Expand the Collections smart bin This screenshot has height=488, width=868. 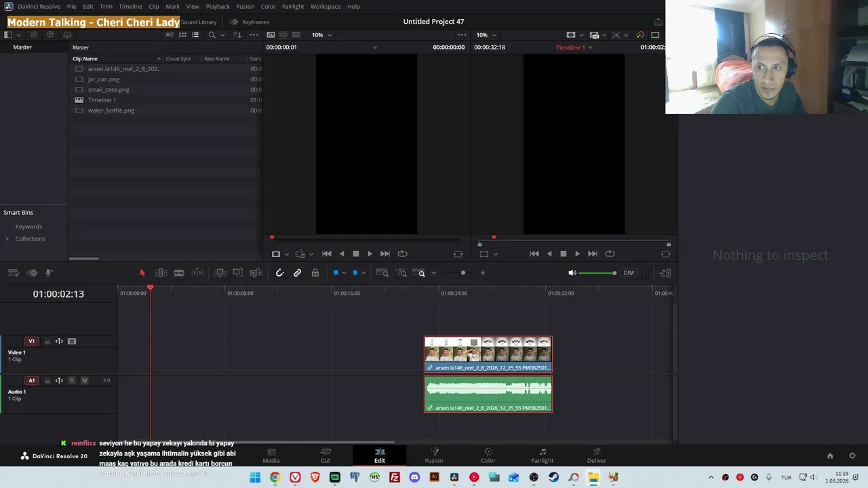(x=7, y=239)
